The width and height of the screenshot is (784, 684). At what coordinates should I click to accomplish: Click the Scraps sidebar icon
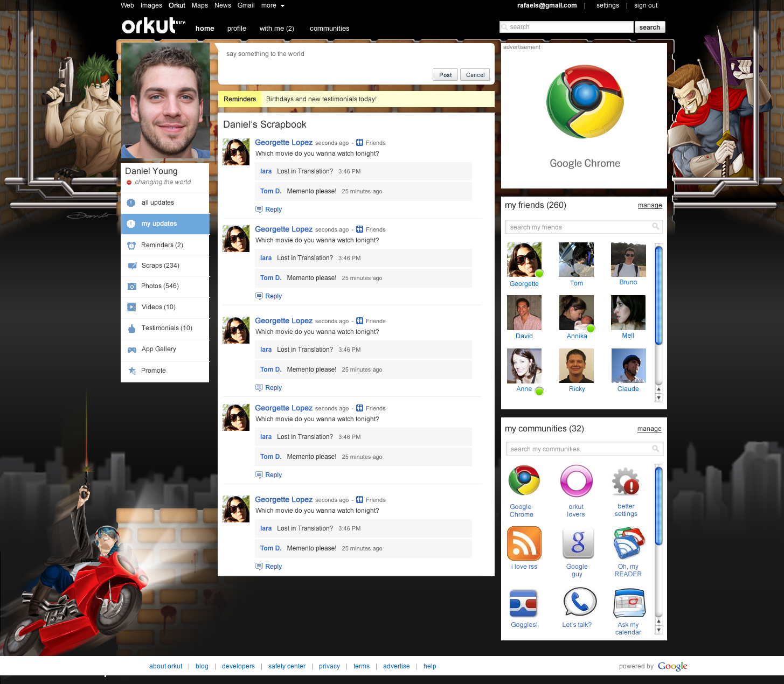pos(132,266)
